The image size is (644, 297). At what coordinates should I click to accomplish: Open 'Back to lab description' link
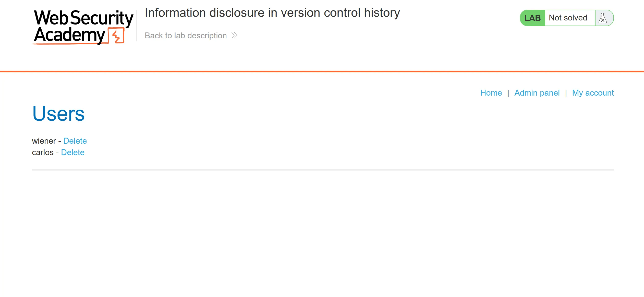[x=186, y=36]
